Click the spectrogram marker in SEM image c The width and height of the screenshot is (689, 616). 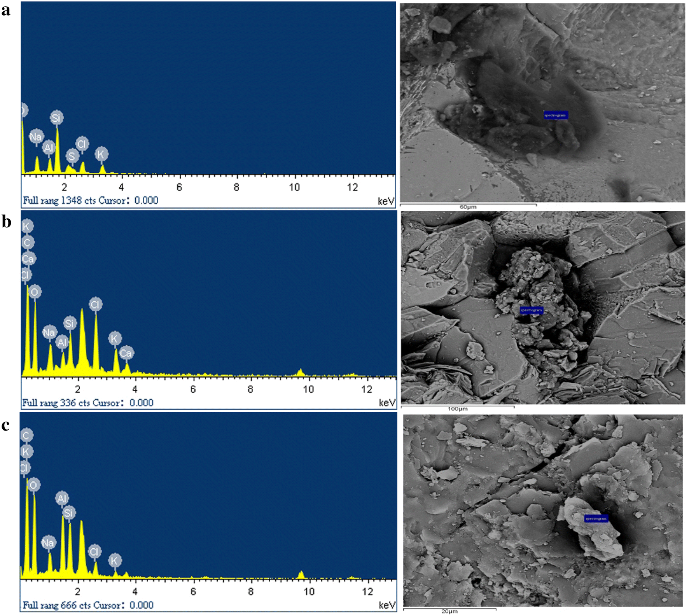pyautogui.click(x=596, y=518)
